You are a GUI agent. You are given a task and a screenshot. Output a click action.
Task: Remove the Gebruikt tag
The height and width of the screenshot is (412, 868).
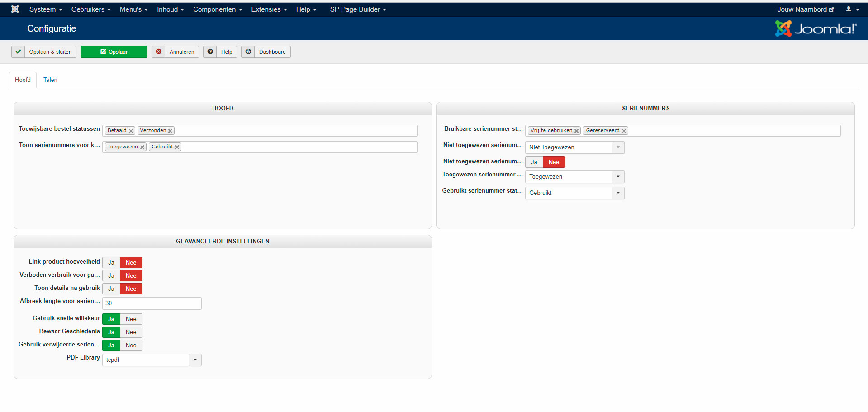coord(177,147)
